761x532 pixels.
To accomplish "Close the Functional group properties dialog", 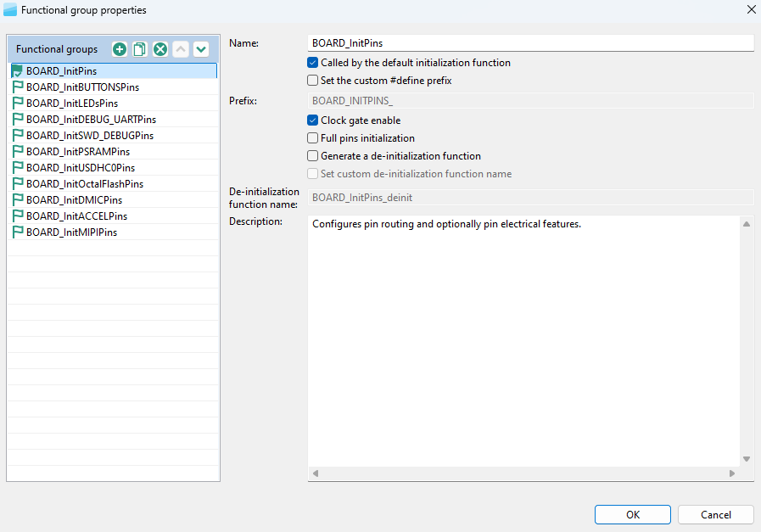I will point(751,9).
